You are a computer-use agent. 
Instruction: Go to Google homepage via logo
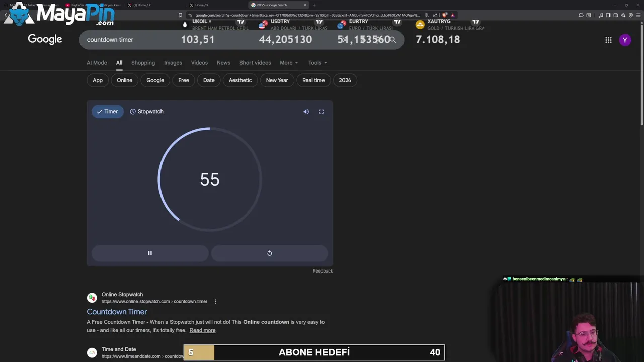[x=45, y=39]
